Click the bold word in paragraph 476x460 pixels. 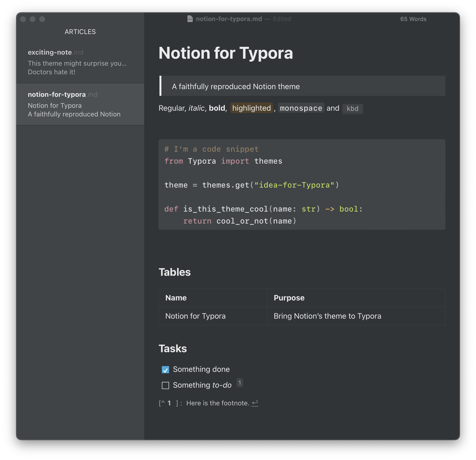click(217, 108)
